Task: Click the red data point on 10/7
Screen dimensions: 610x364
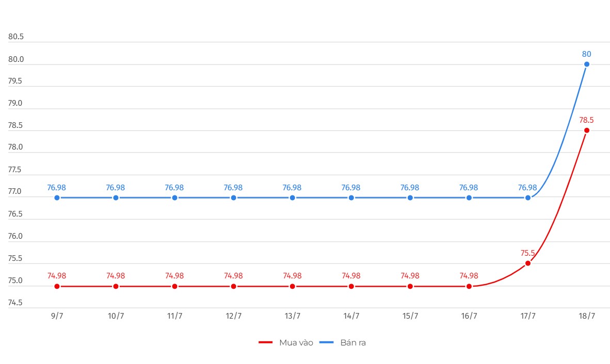Action: pos(116,286)
